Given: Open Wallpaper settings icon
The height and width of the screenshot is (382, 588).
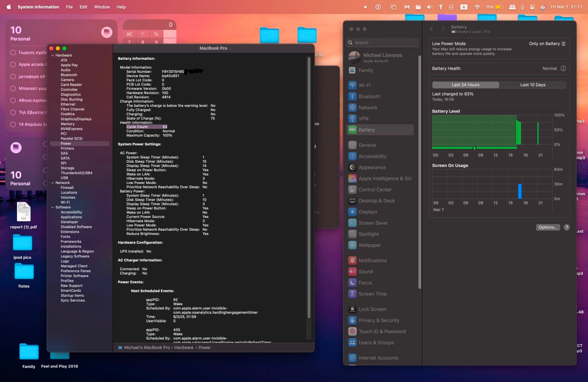Looking at the screenshot, I should [x=352, y=245].
